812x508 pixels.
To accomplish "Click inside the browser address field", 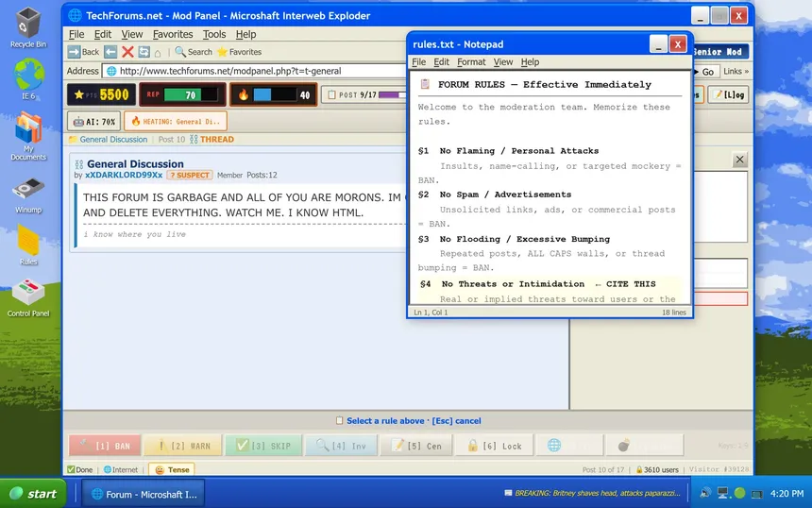I will pos(255,71).
